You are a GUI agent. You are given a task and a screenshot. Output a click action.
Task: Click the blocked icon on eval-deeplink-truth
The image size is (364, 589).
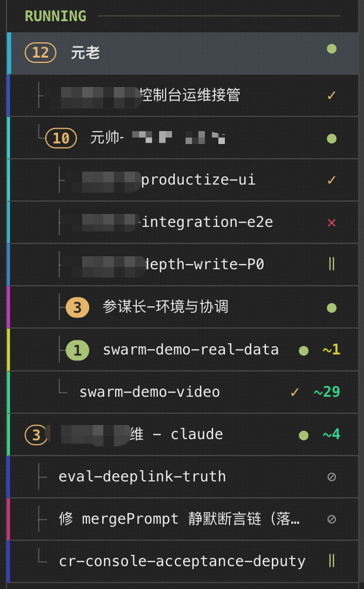331,477
